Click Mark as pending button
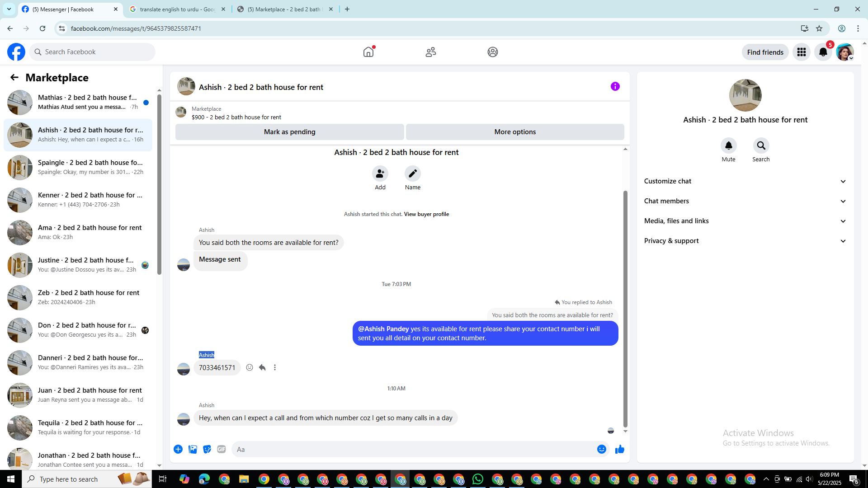 coord(289,132)
